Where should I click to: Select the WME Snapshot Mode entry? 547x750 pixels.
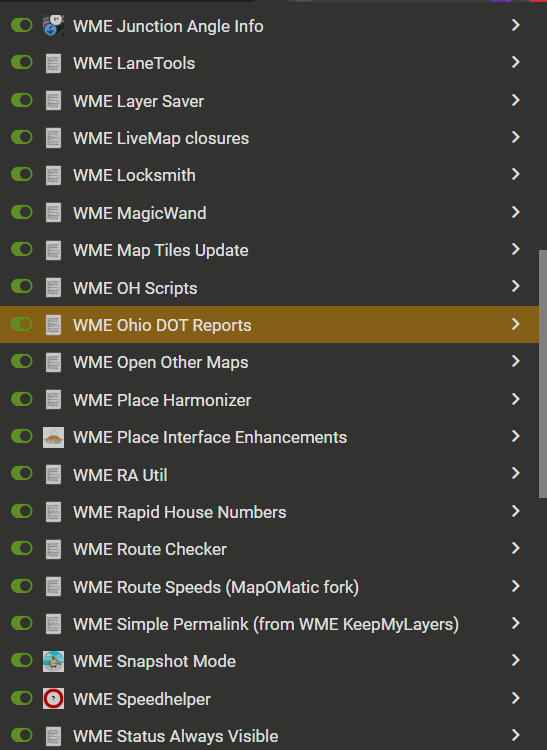269,661
